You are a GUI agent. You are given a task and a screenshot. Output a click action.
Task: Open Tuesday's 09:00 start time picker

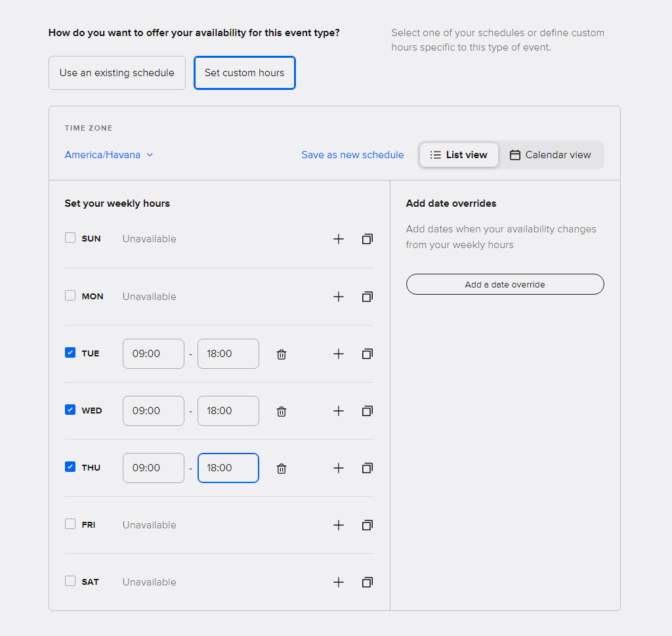click(x=154, y=354)
